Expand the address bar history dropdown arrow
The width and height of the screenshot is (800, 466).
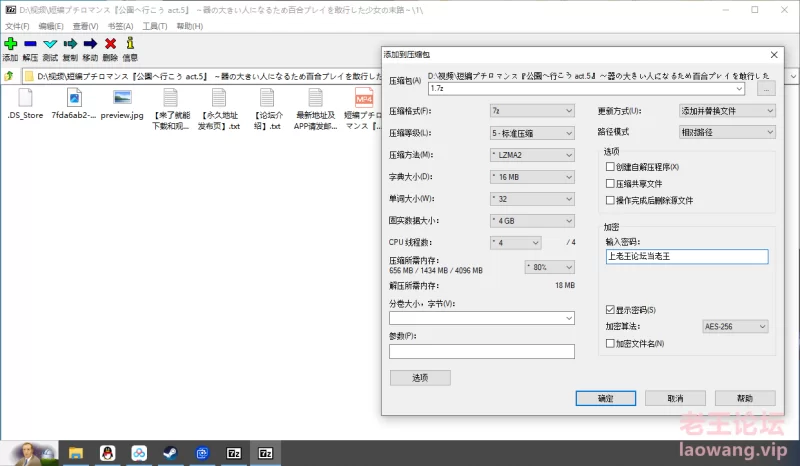[793, 77]
